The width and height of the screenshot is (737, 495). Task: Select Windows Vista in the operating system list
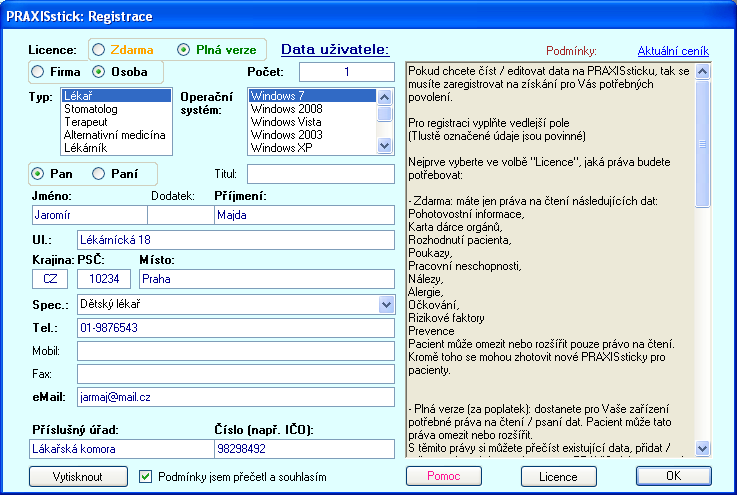coord(313,122)
